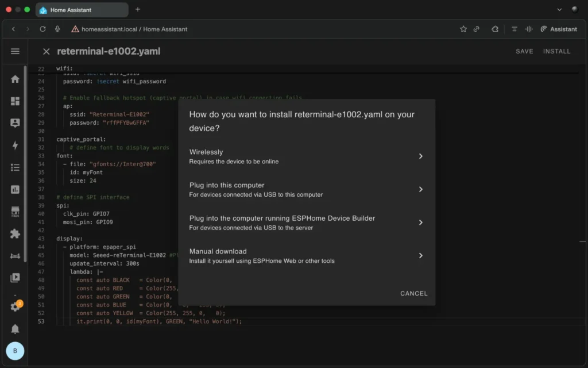
Task: Open the dashboard grid icon in sidebar
Action: (15, 101)
